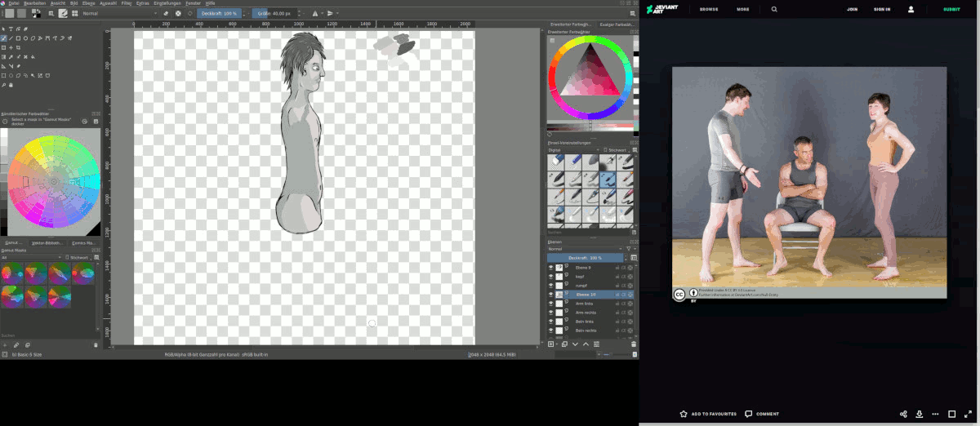980x426 pixels.
Task: Toggle visibility of Arm rechts layer
Action: point(550,313)
